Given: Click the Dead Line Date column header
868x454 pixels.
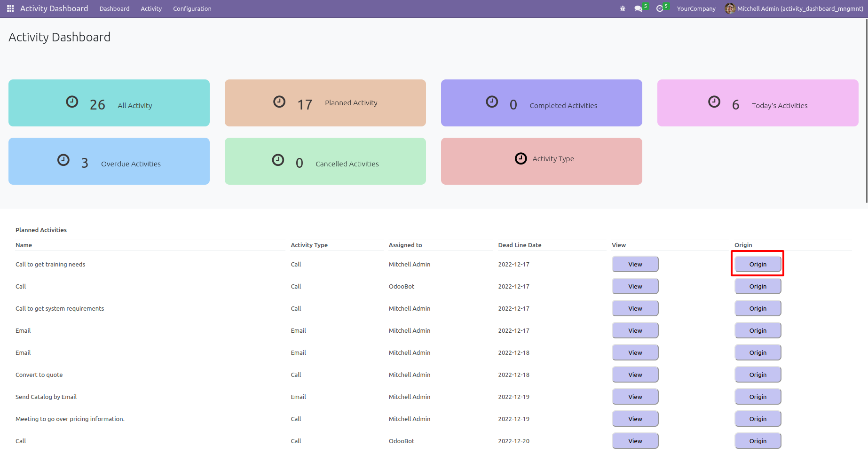Looking at the screenshot, I should coord(520,245).
